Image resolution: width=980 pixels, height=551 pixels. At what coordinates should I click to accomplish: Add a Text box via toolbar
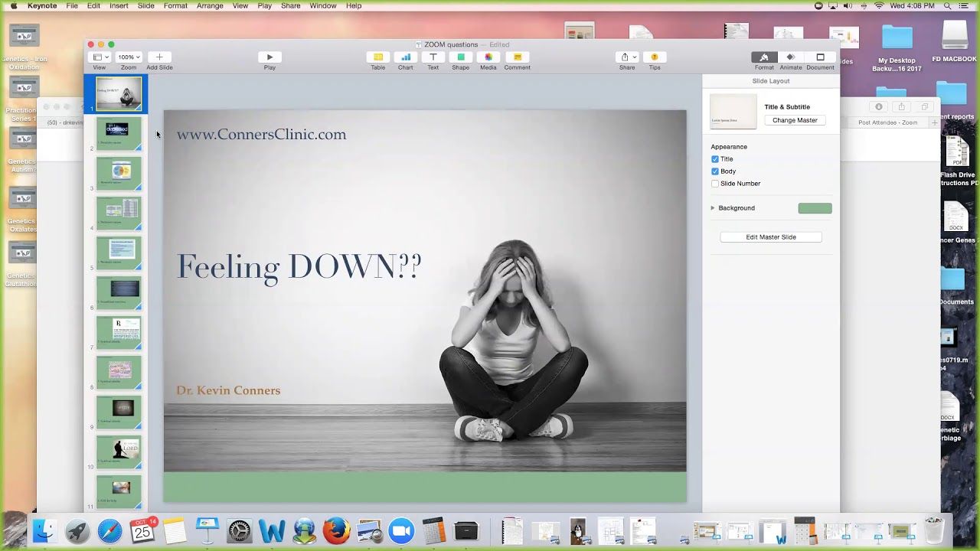pyautogui.click(x=433, y=57)
